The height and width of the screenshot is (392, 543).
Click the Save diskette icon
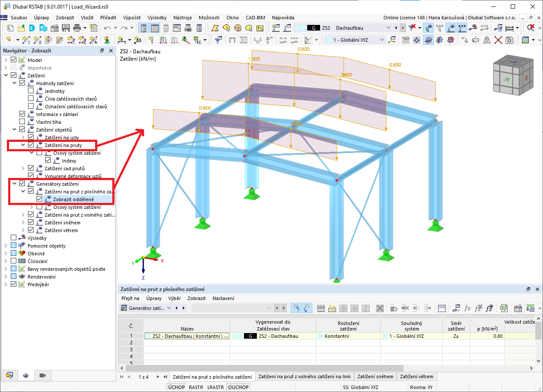66,28
